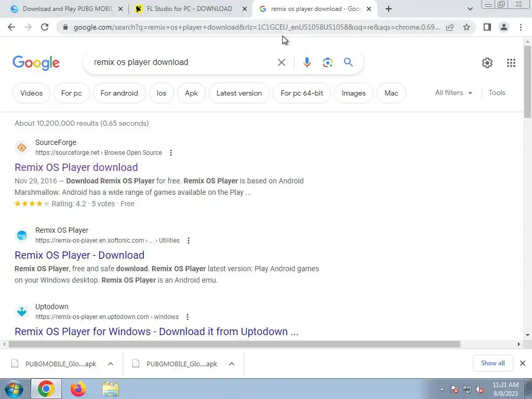
Task: Search by image with Google Lens
Action: (327, 62)
